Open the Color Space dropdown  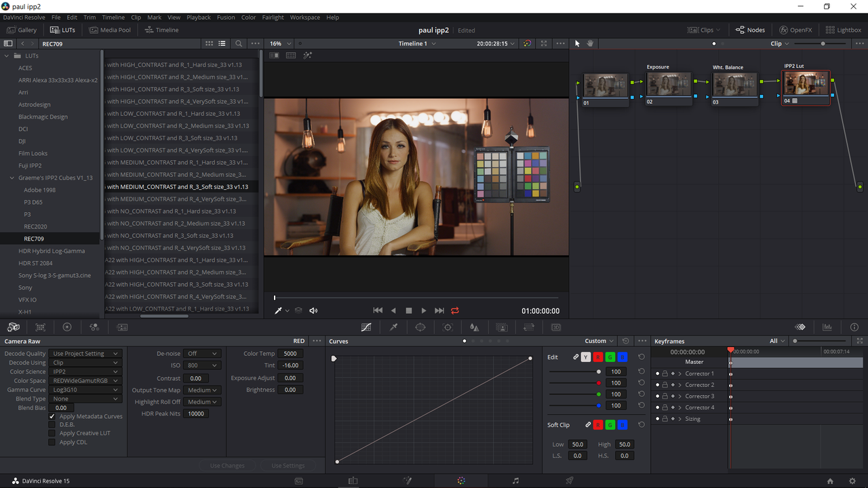click(86, 381)
